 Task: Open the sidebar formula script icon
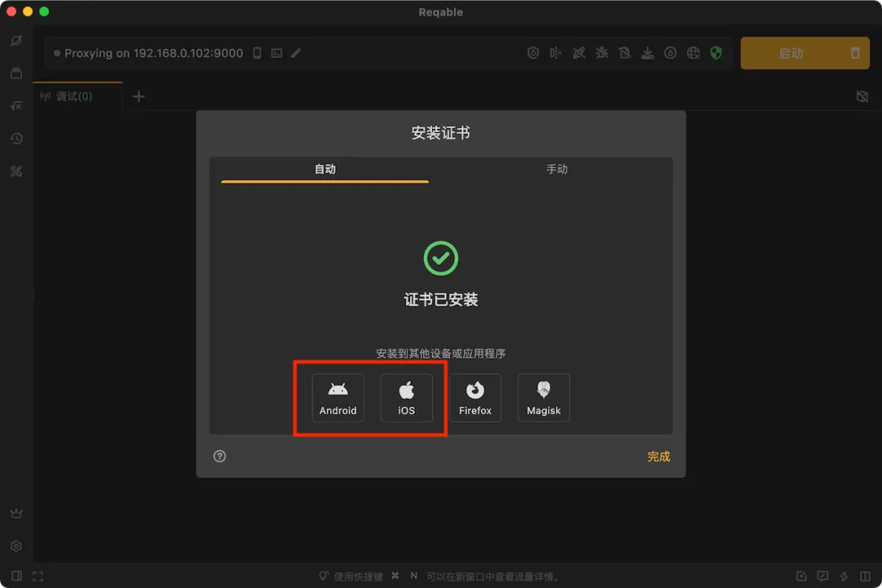(16, 106)
